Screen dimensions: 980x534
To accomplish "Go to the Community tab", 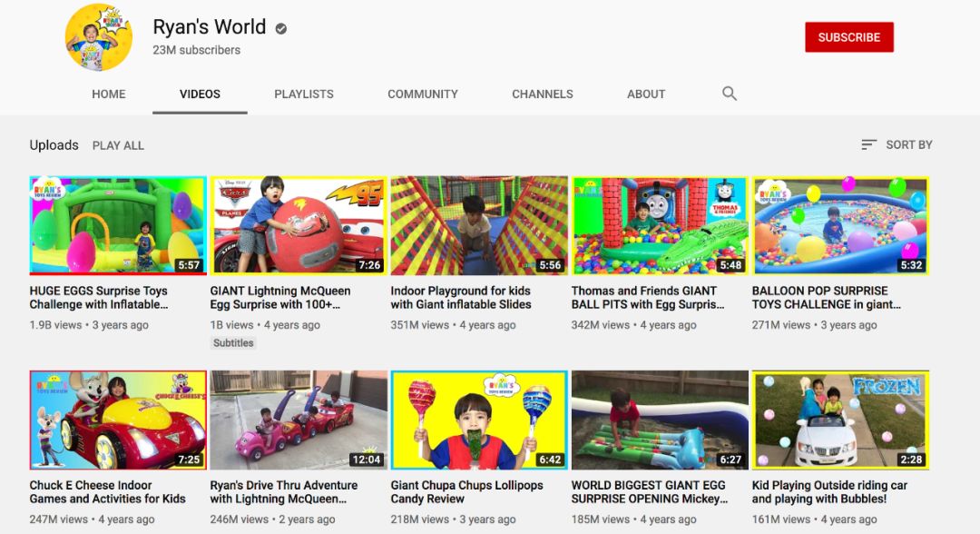I will click(x=423, y=94).
